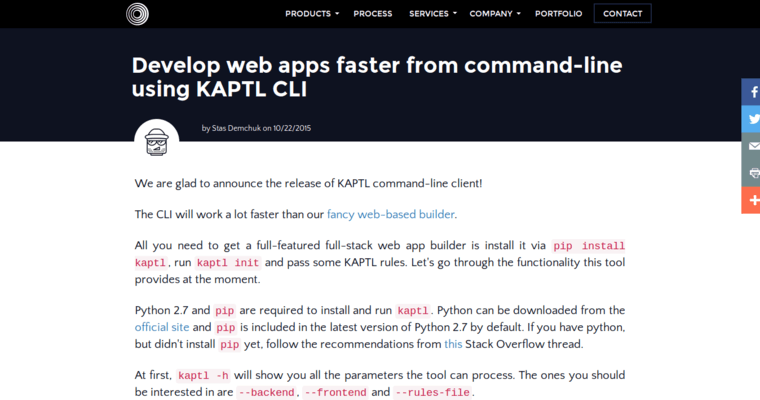This screenshot has width=760, height=400.
Task: Follow the official site link
Action: click(161, 327)
